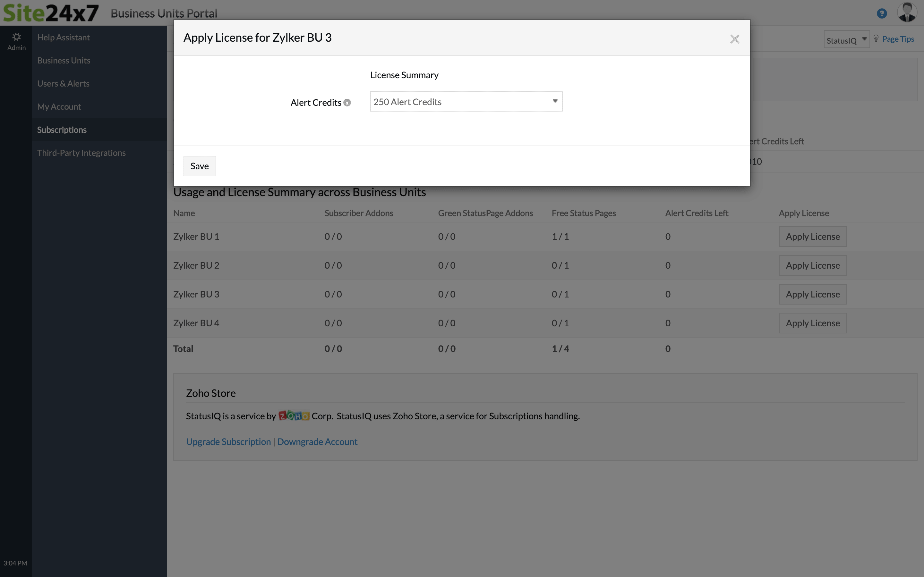Click the Users & Alerts sidebar item
The image size is (924, 577).
click(x=63, y=83)
